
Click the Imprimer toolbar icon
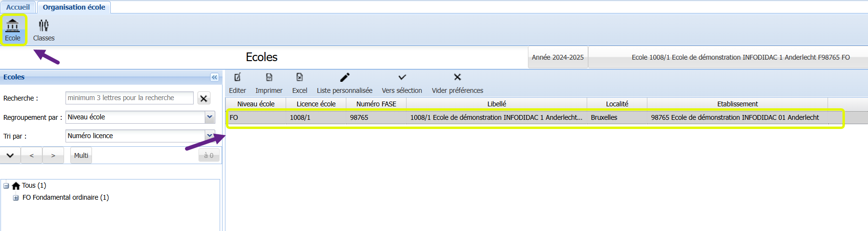click(269, 77)
